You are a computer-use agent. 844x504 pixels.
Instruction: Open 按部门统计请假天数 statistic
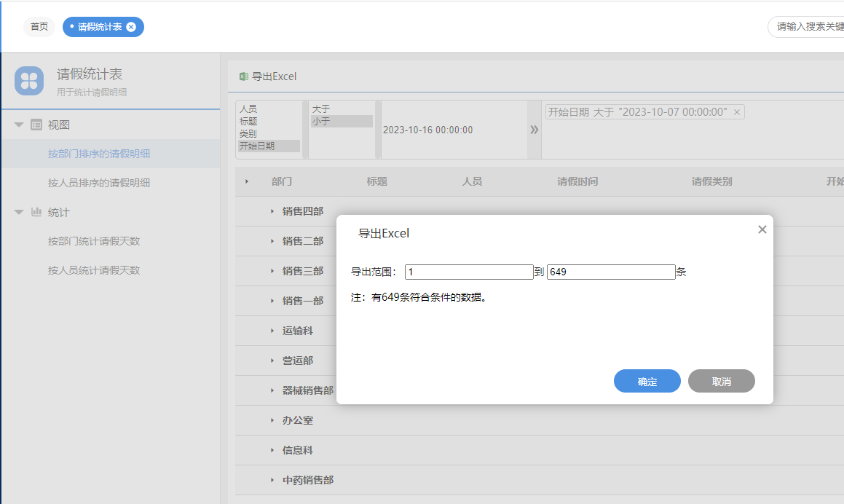(x=94, y=241)
